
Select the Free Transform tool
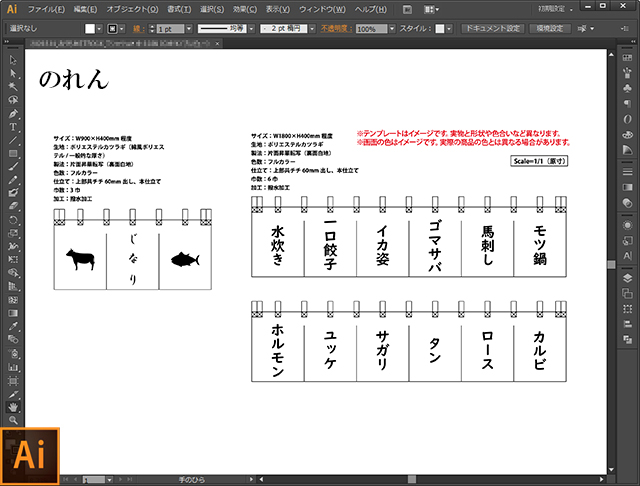coord(13,260)
